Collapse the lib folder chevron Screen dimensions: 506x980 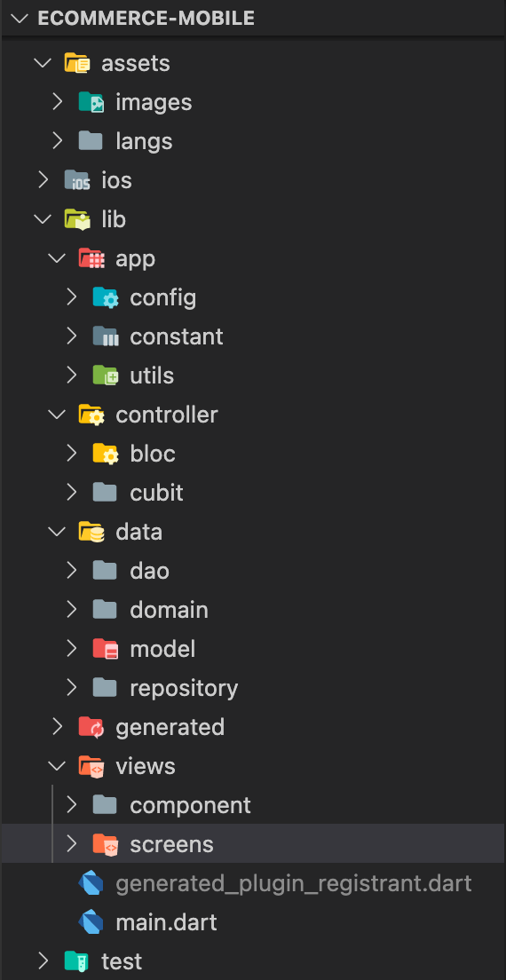(43, 219)
